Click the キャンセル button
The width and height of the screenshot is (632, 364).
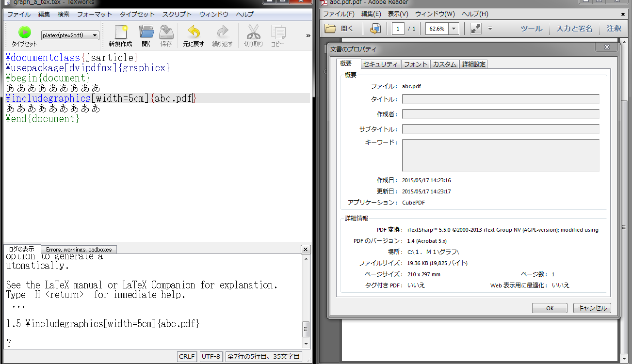(x=592, y=308)
